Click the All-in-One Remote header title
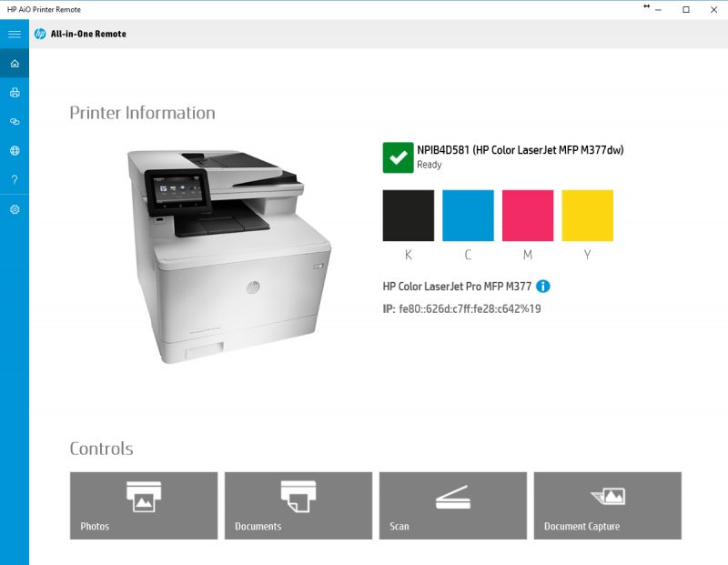This screenshot has width=728, height=565. pyautogui.click(x=88, y=34)
